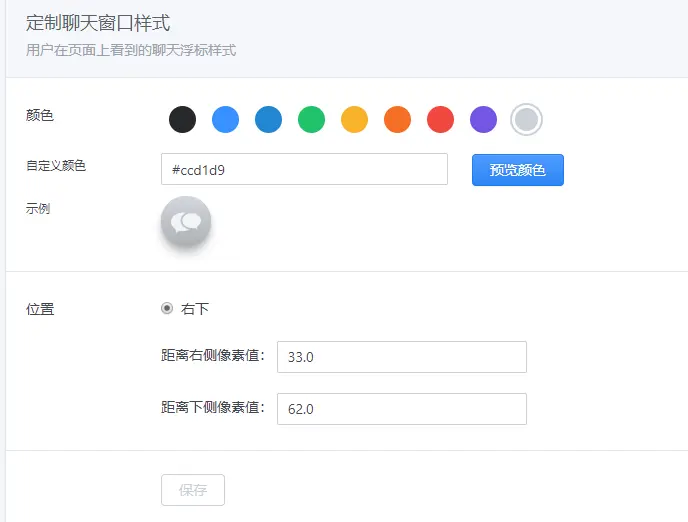Click the disabled 保存 button
The height and width of the screenshot is (522, 688).
pos(193,490)
